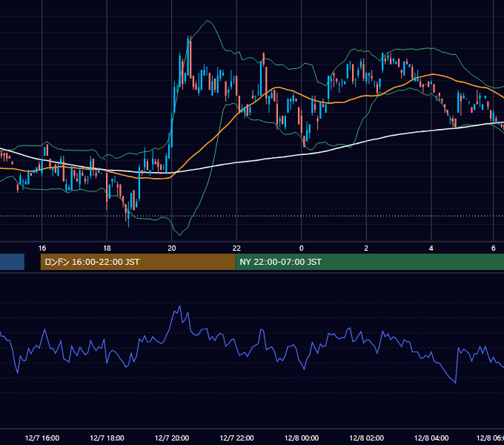This screenshot has height=445, width=504.
Task: Click the NY 22:00-07:00 JST session bar
Action: (x=370, y=262)
